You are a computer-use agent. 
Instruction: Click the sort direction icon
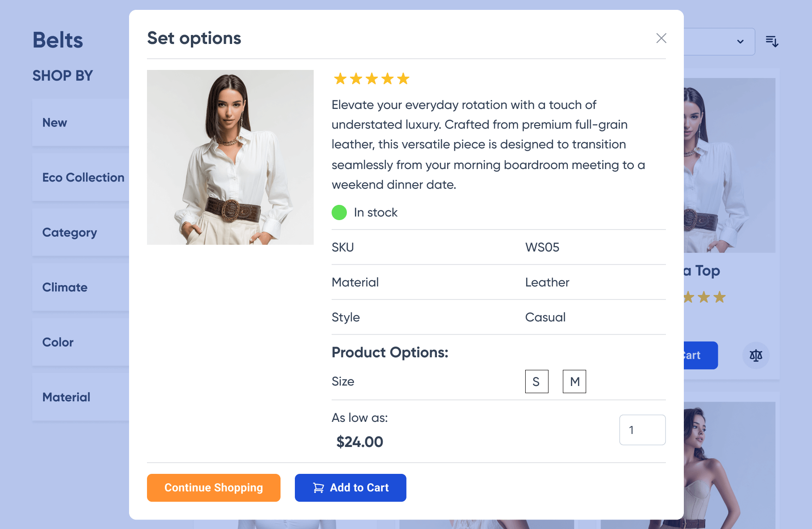[x=772, y=42]
